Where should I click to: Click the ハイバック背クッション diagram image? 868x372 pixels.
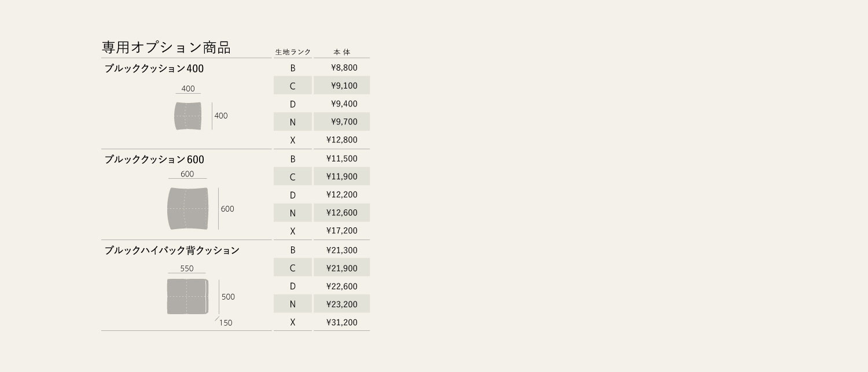click(187, 296)
